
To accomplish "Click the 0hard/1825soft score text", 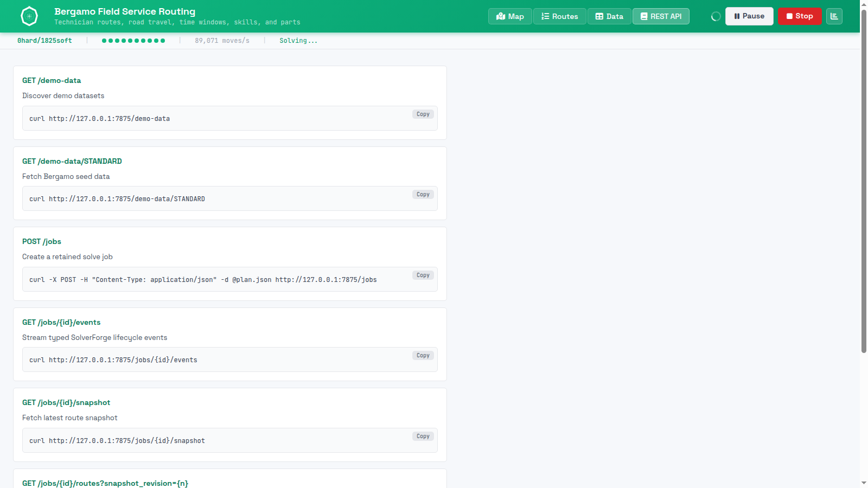I will pyautogui.click(x=44, y=41).
